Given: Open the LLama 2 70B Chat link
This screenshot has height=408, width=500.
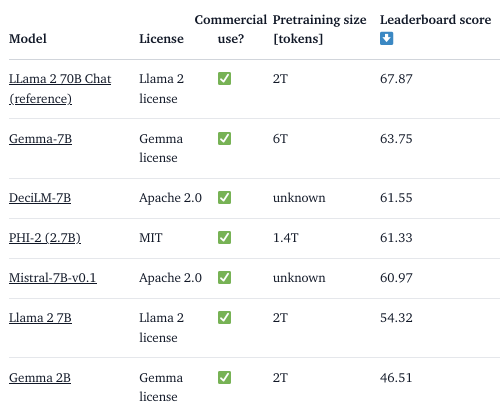Looking at the screenshot, I should click(60, 89).
